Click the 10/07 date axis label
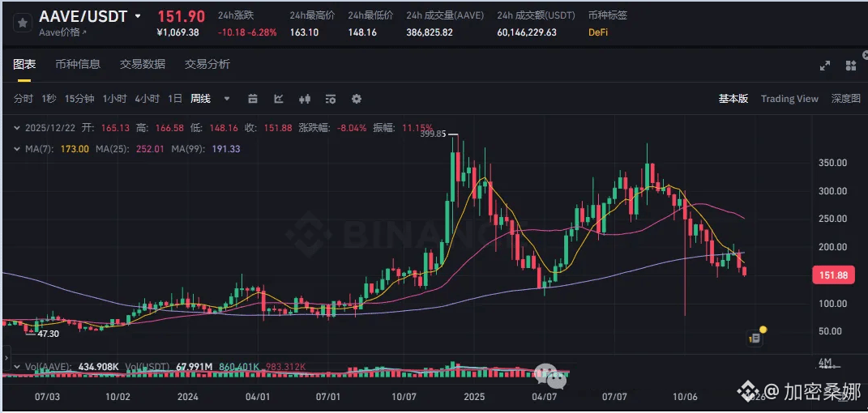 pyautogui.click(x=404, y=397)
